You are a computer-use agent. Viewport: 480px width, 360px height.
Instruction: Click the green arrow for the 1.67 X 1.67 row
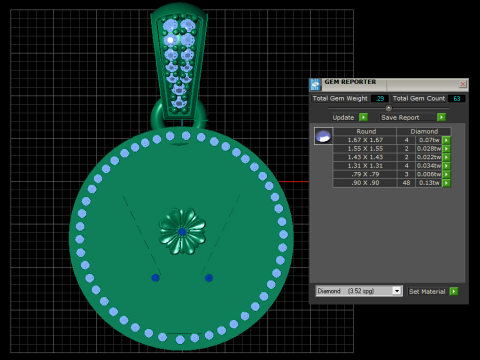pyautogui.click(x=446, y=140)
